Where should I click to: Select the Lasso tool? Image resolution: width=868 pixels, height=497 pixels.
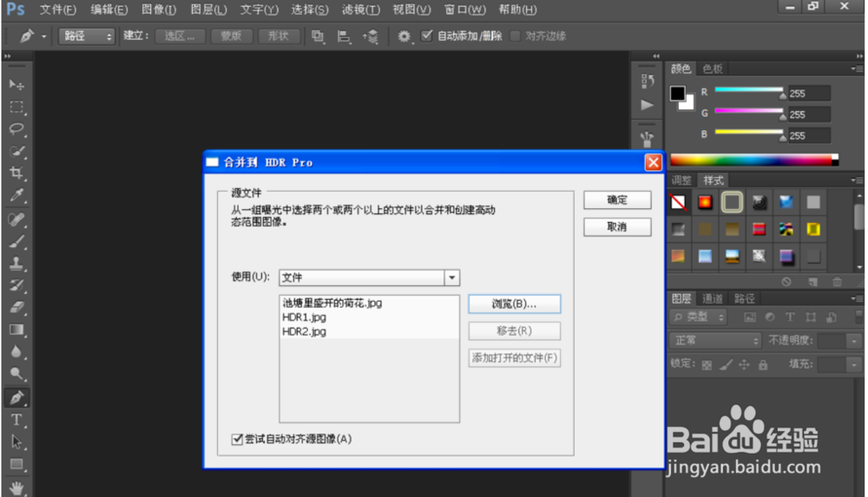[x=16, y=129]
